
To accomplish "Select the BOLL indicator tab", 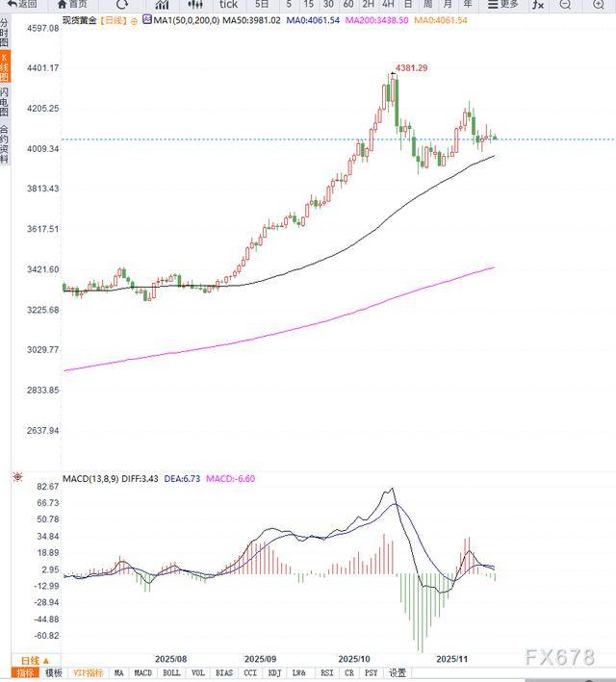I will (171, 673).
